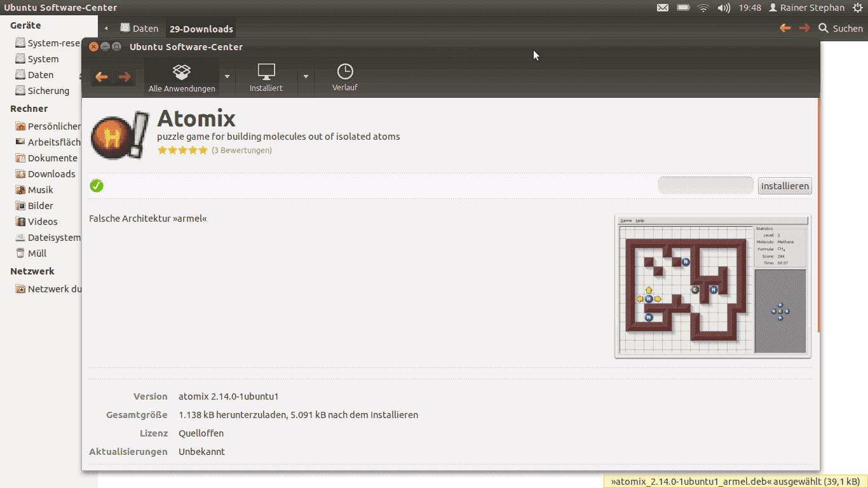Viewport: 868px width, 488px height.
Task: Click the puzzle game description subtitle
Action: point(278,137)
